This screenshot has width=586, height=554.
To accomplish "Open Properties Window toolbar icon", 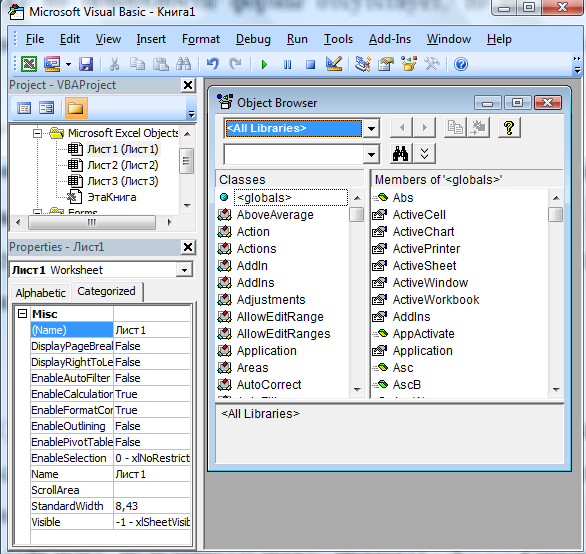I will [386, 64].
